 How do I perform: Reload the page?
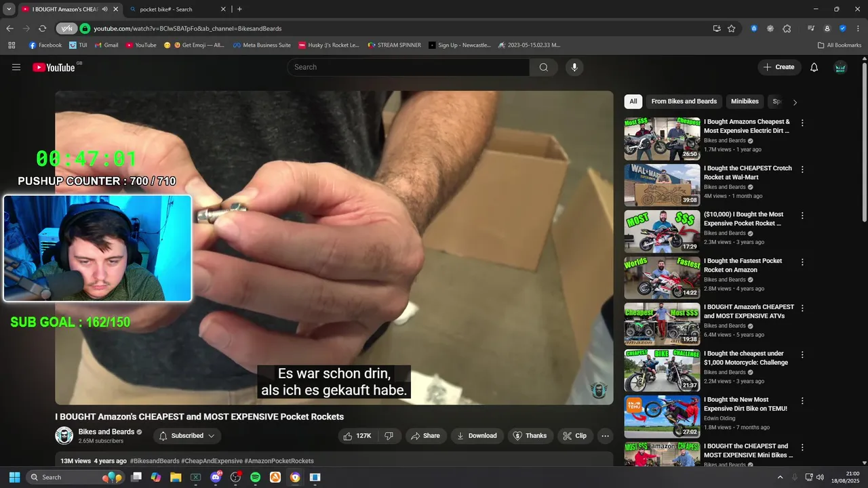click(x=42, y=28)
